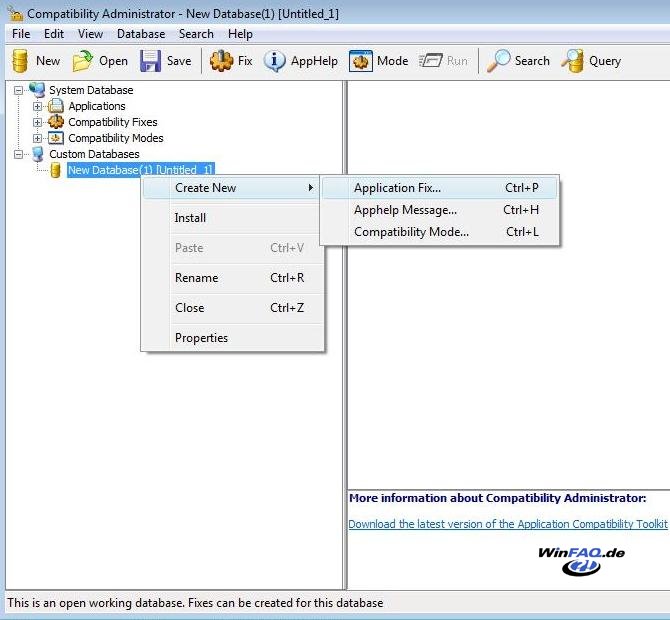Collapse the System Database tree node
670x620 pixels.
[x=18, y=90]
